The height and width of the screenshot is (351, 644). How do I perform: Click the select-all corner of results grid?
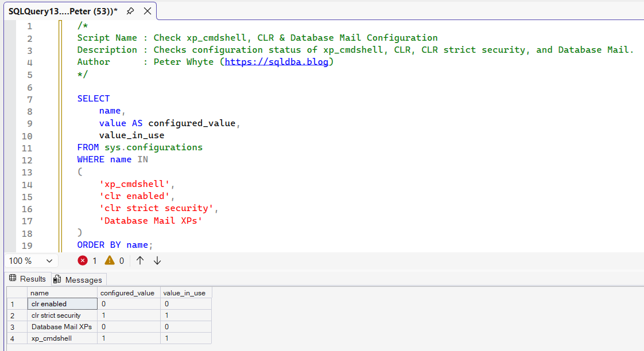[x=13, y=292]
